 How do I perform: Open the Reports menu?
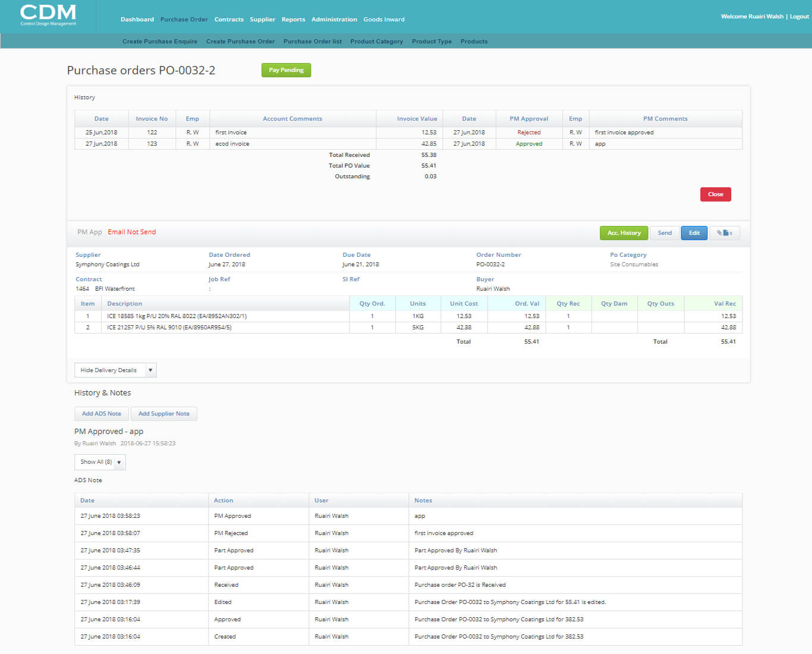pos(293,20)
